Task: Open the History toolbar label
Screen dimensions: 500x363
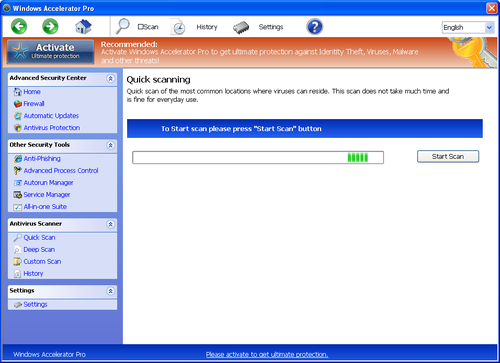Action: pos(207,27)
